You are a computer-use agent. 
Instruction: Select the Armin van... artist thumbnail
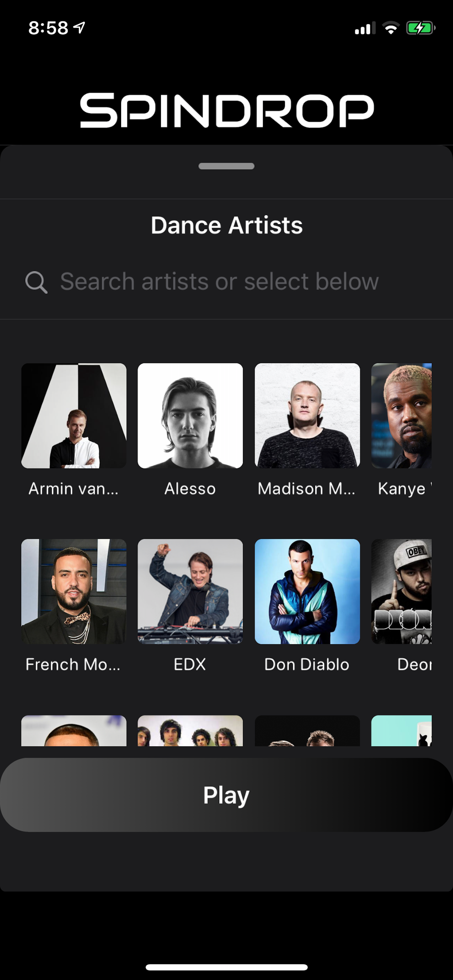[x=74, y=415]
